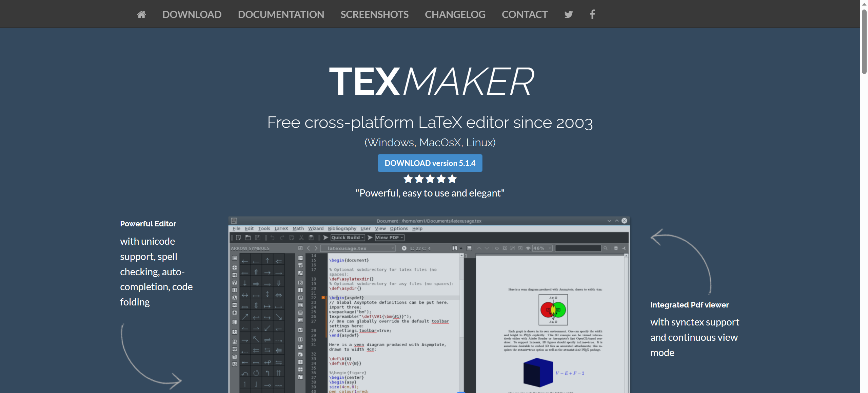This screenshot has width=868, height=393.
Task: Click the Save floppy icon in Texmaker toolbar
Action: click(x=258, y=238)
